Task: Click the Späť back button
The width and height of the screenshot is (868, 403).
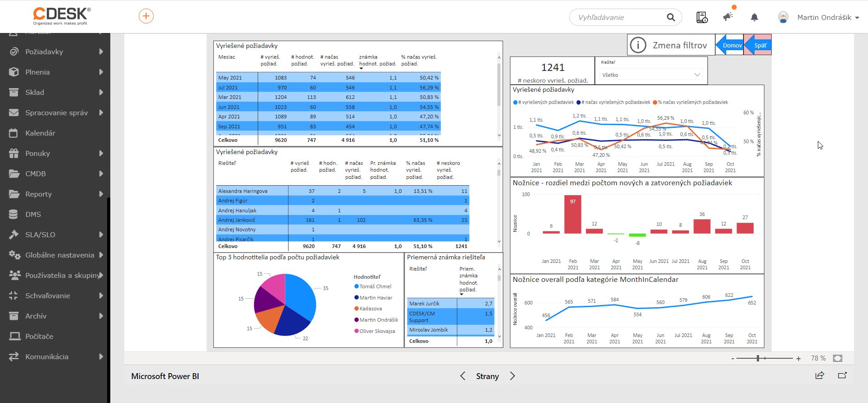Action: click(x=758, y=45)
